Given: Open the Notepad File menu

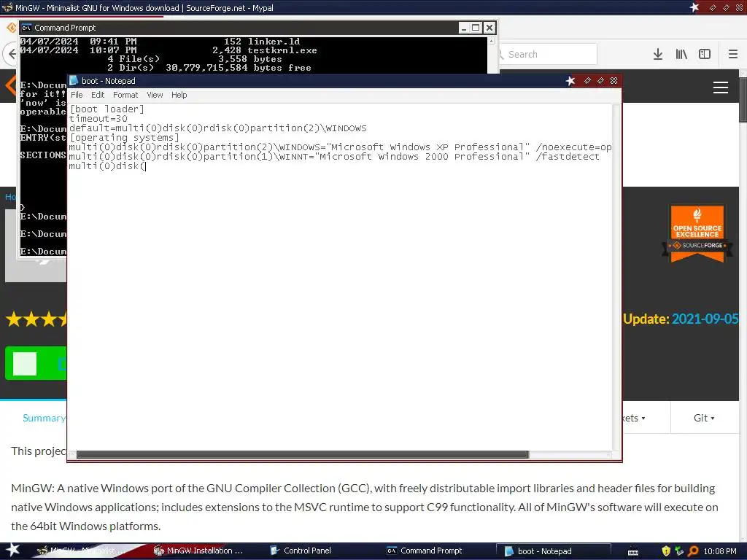Looking at the screenshot, I should click(x=77, y=95).
